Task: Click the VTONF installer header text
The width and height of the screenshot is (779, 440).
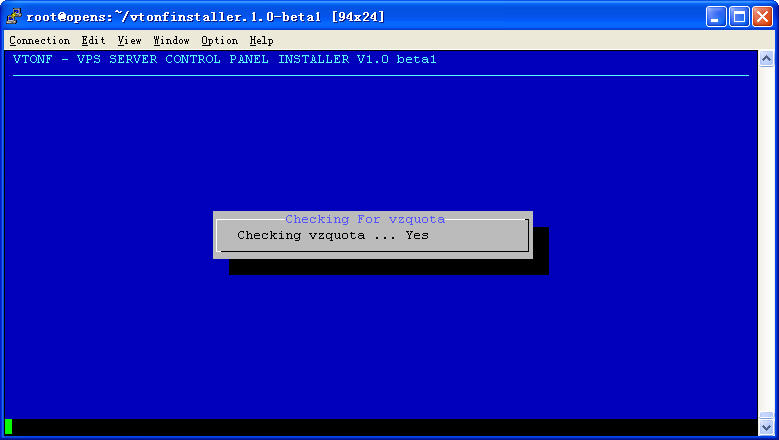Action: point(225,60)
